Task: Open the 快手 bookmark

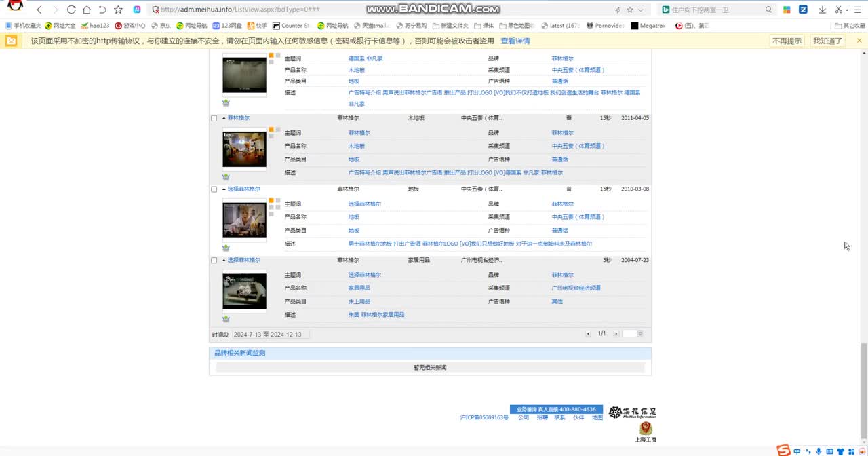Action: pos(258,26)
